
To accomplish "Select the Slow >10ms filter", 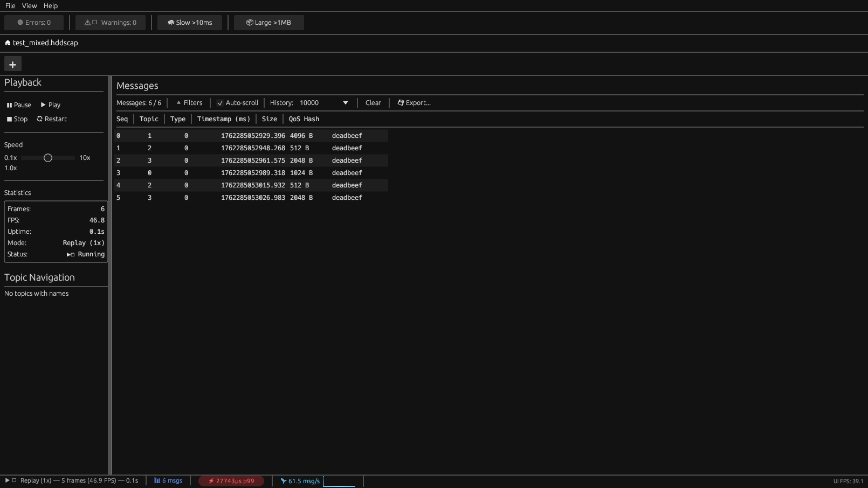I will pos(189,23).
